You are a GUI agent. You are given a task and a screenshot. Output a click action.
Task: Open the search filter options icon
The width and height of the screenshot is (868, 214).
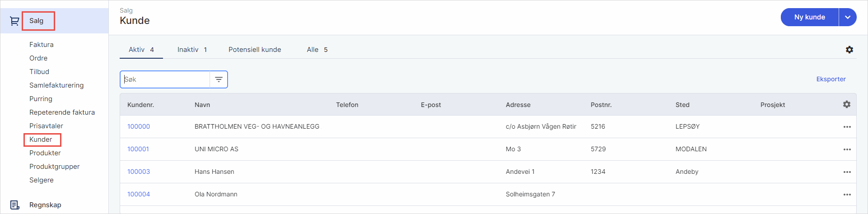(219, 79)
